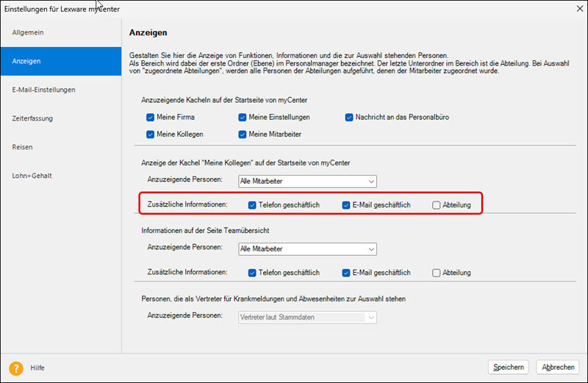Switch to the Allgemein settings section
Viewport: 588px width, 383px height.
(28, 33)
